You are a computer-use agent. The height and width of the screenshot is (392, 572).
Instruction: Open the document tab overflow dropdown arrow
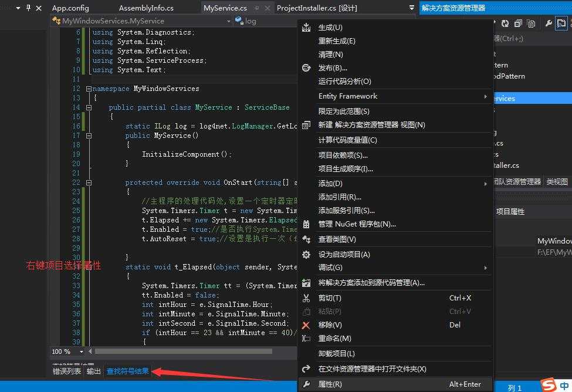412,8
